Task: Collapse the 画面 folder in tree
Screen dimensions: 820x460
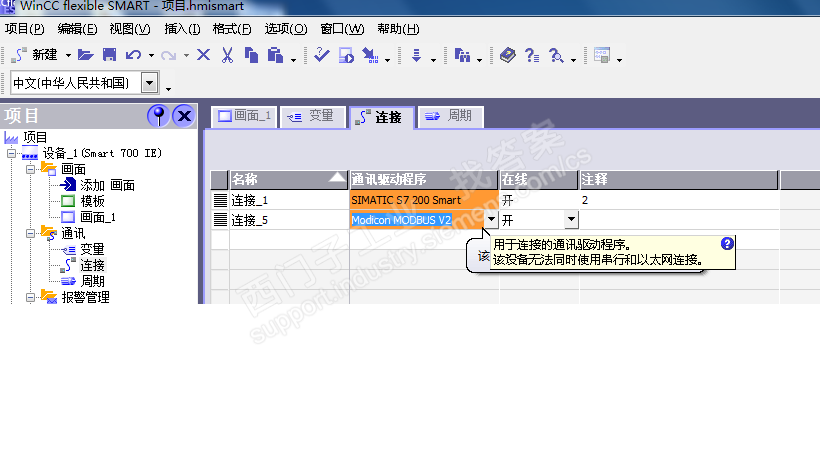Action: pos(30,169)
